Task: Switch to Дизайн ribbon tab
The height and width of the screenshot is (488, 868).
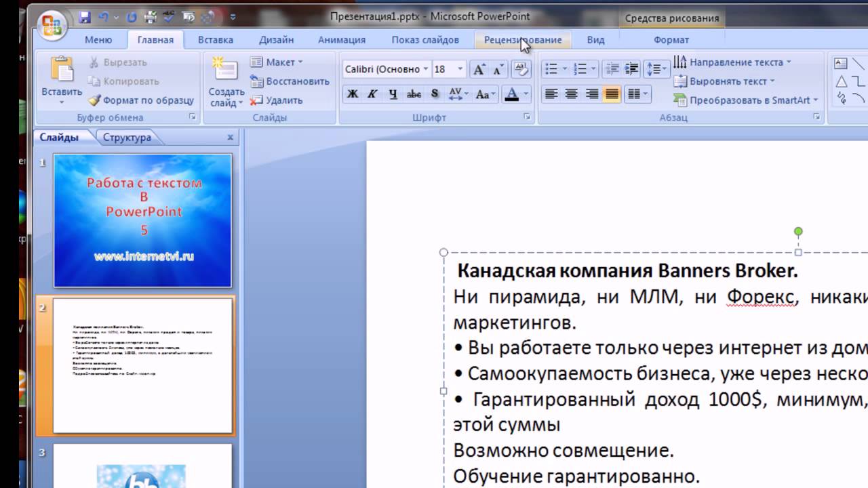Action: coord(276,40)
